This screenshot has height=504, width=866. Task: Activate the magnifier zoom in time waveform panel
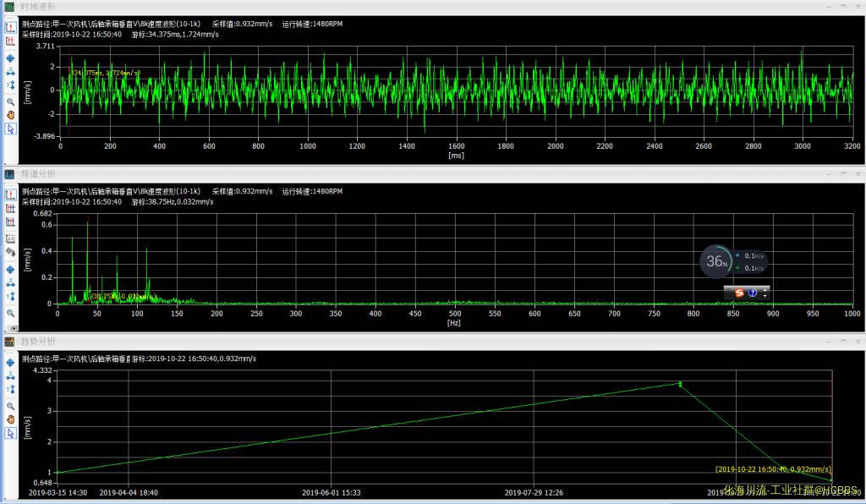10,101
